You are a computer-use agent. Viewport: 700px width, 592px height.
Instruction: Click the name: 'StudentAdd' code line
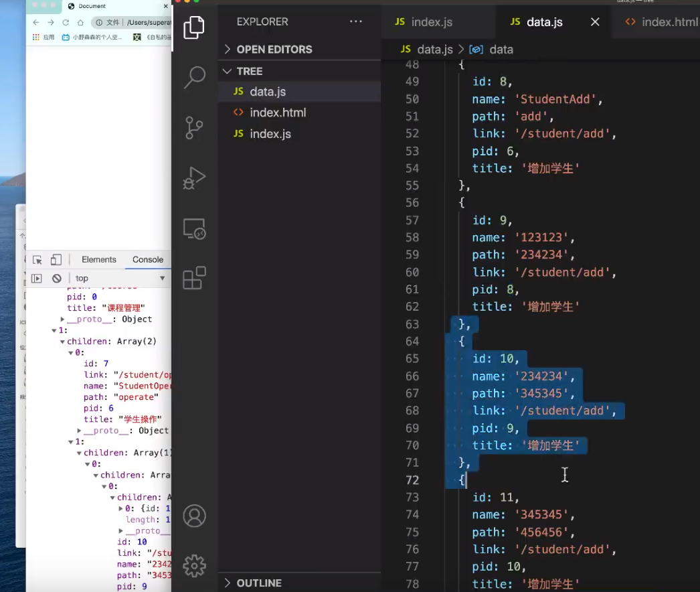pos(537,99)
